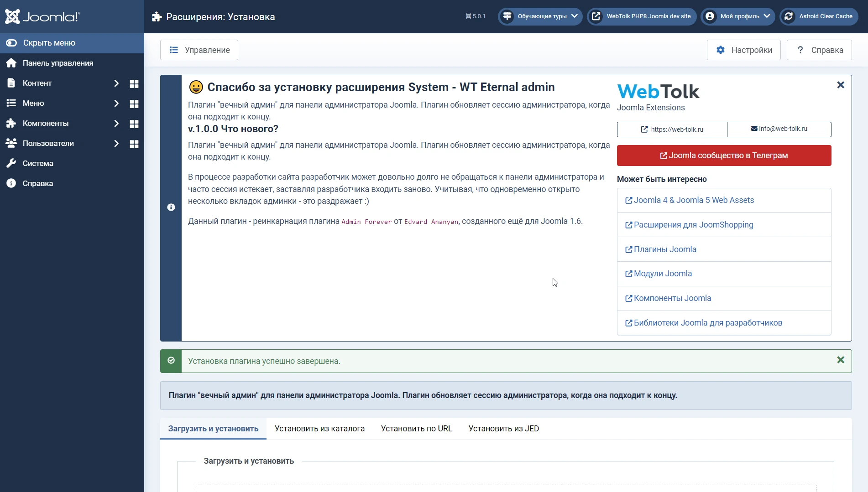
Task: Close the green plugin installed alert
Action: click(841, 360)
